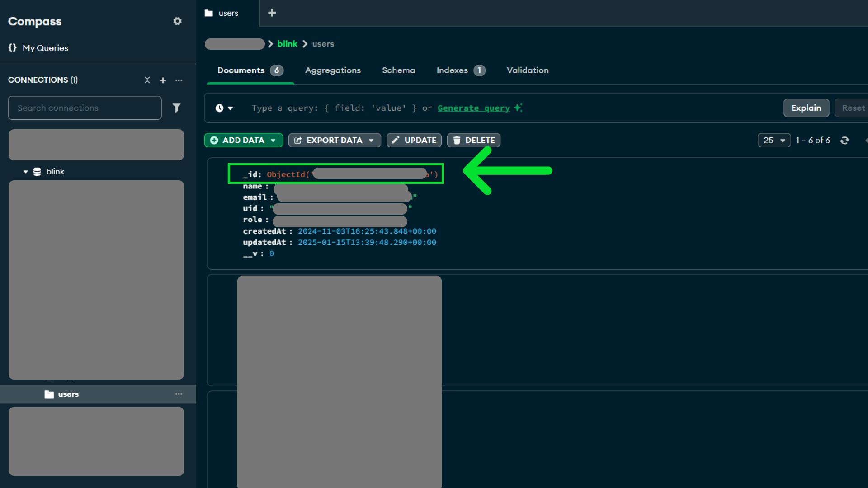Click Generate query link
The height and width of the screenshot is (488, 868).
pyautogui.click(x=473, y=108)
